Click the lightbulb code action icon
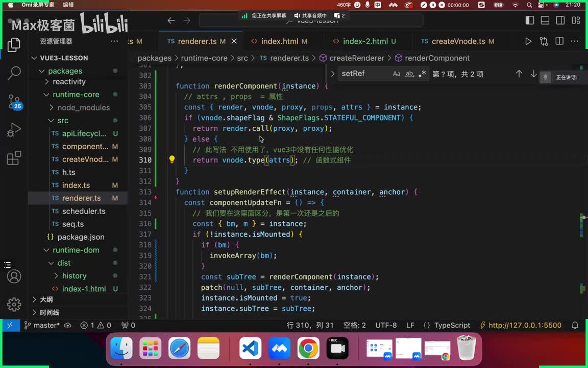588x368 pixels. point(172,159)
